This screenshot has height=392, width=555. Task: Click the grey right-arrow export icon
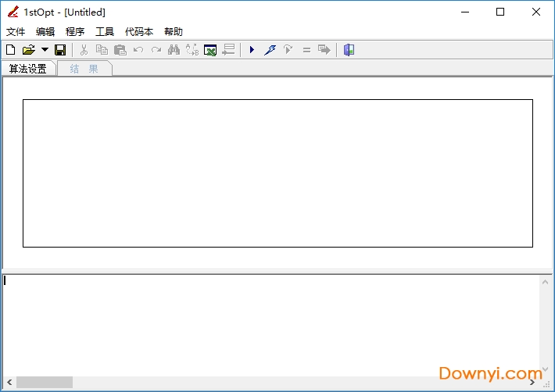tap(324, 50)
